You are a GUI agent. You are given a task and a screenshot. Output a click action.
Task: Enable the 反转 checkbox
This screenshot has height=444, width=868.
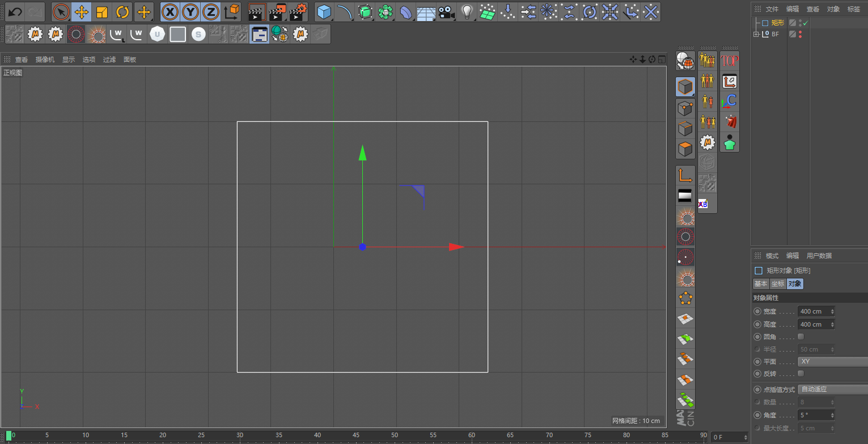point(801,373)
